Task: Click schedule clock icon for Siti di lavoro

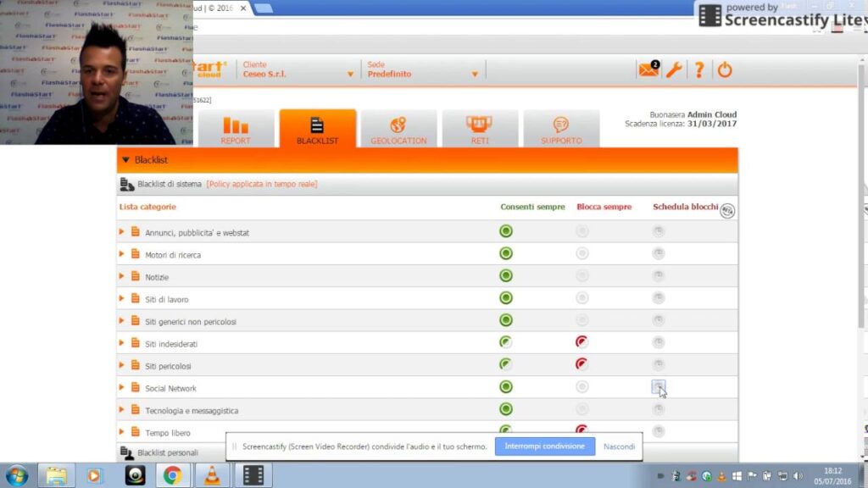Action: click(x=658, y=297)
